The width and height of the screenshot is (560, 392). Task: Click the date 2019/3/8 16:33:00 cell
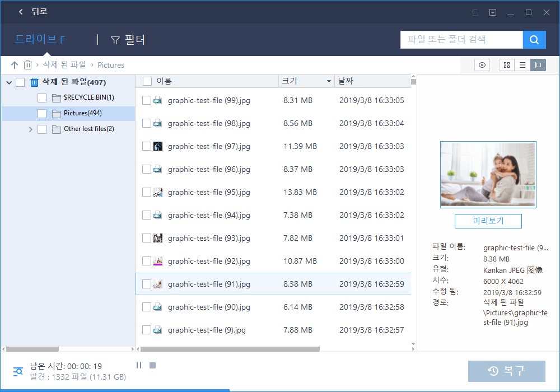pyautogui.click(x=371, y=261)
